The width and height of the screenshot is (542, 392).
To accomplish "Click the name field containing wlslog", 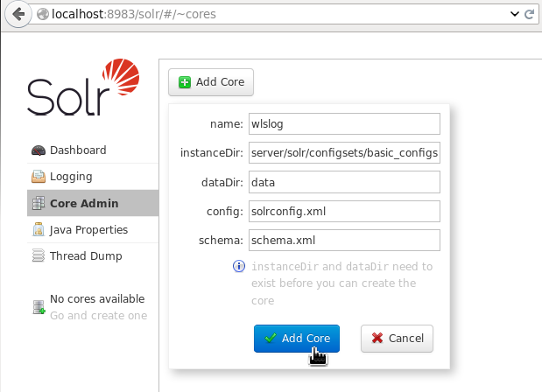I will point(342,124).
